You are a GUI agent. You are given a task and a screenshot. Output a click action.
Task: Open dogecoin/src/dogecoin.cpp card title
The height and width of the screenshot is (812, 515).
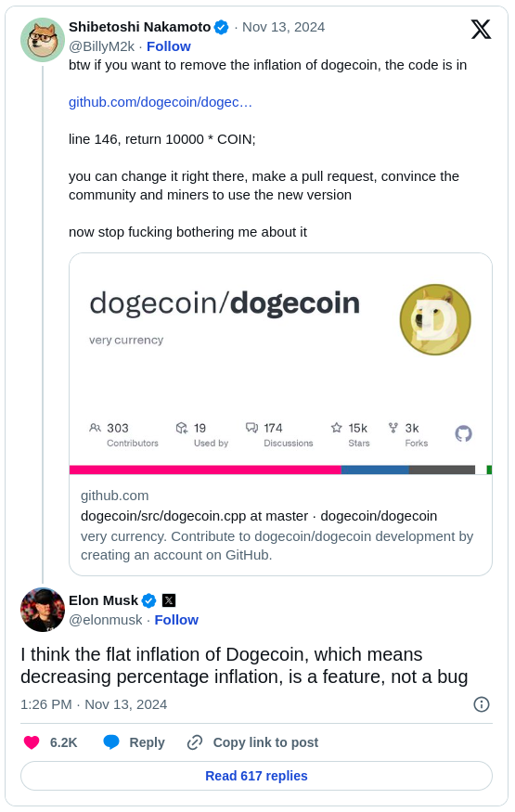(259, 516)
